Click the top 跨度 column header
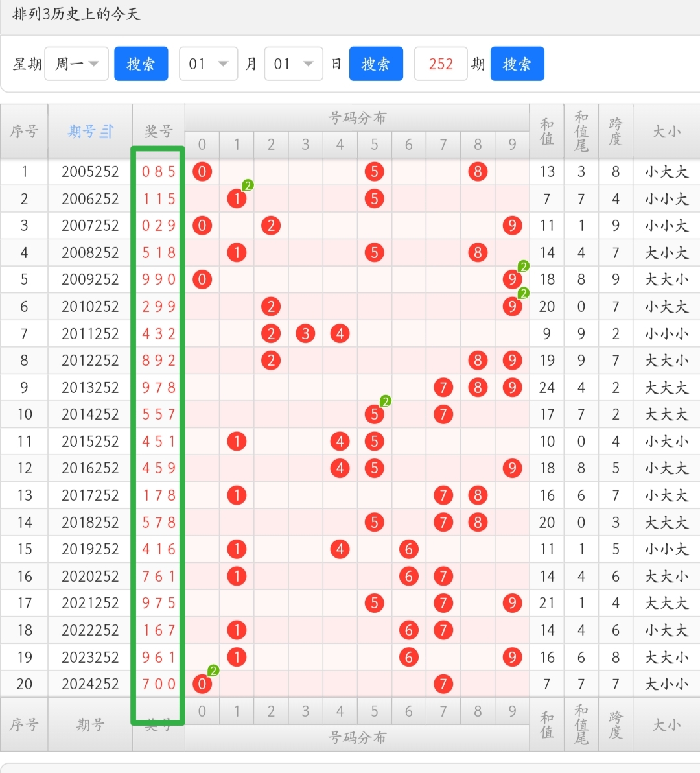The height and width of the screenshot is (773, 700). pos(616,131)
